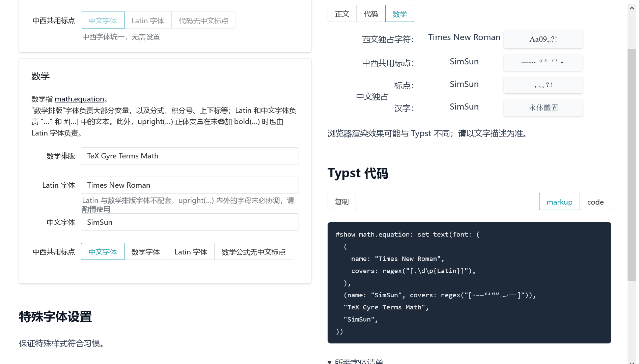Switch preview to 正文 tab
Screen dimensions: 639x364
point(342,14)
